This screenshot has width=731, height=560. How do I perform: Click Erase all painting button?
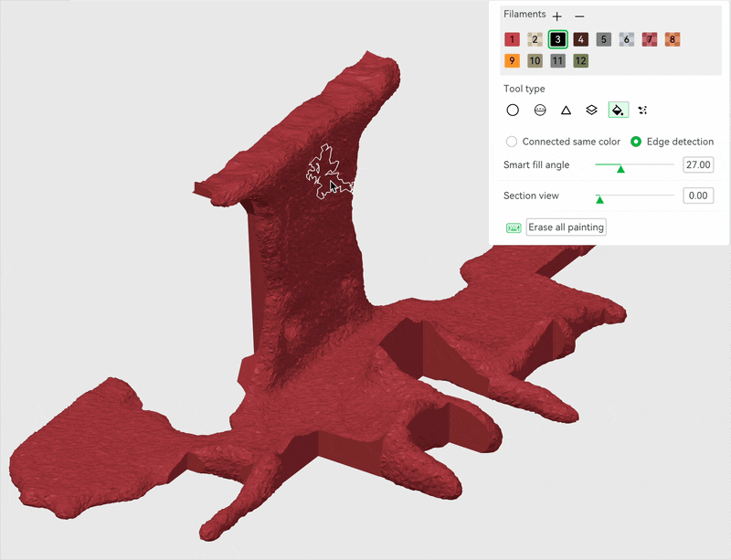click(566, 227)
